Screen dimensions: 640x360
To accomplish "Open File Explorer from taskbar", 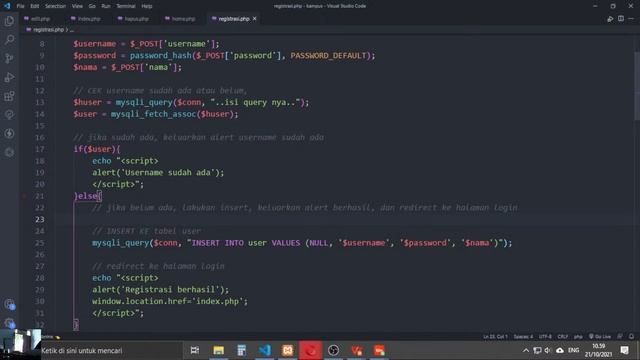I will click(218, 351).
